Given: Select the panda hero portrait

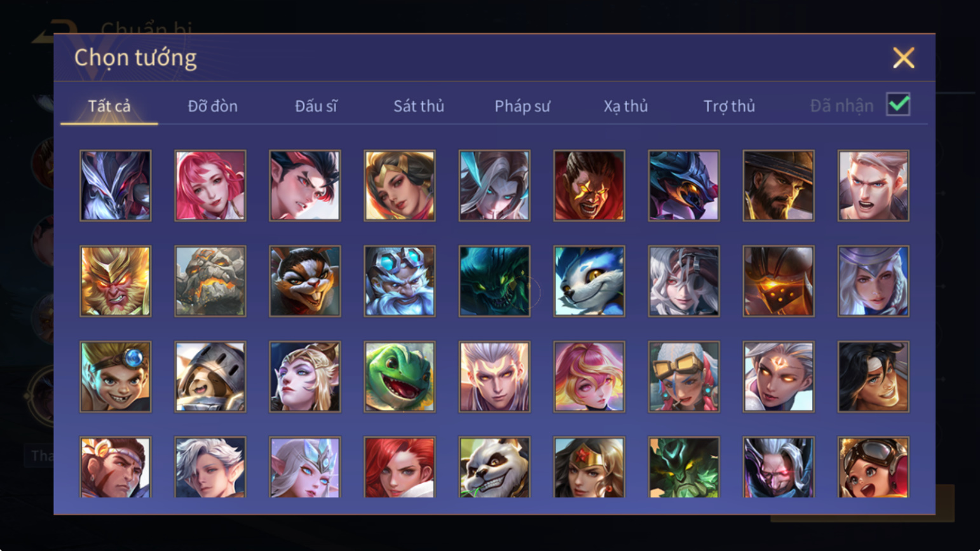Looking at the screenshot, I should (x=494, y=467).
